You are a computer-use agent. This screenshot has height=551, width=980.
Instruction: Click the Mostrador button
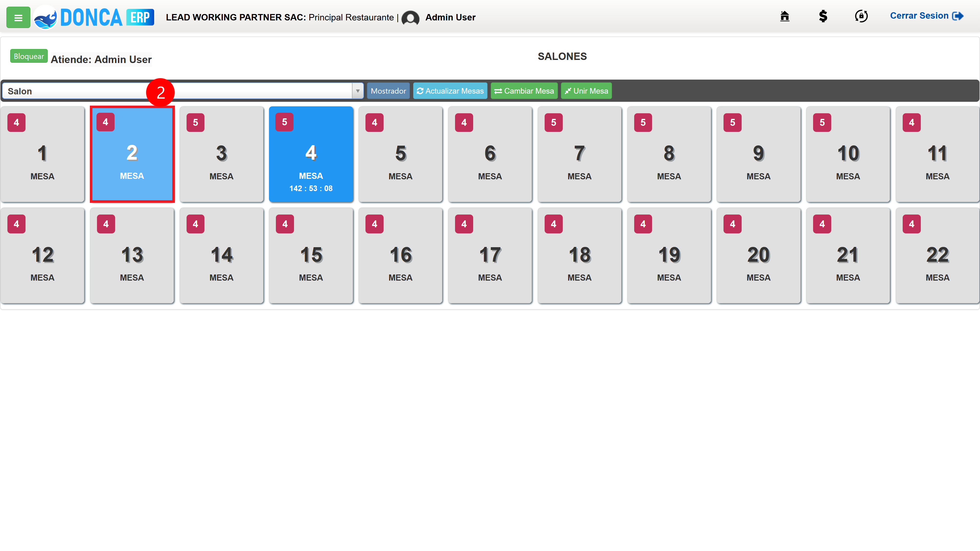(388, 91)
